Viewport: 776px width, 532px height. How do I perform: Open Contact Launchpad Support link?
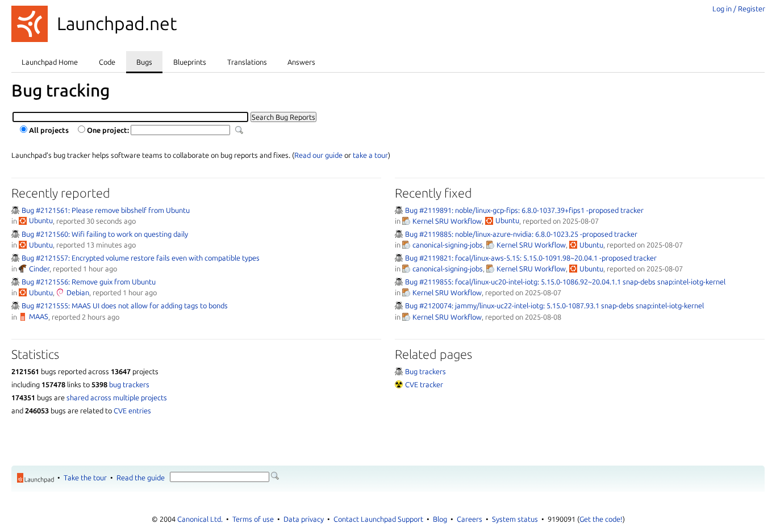click(378, 519)
